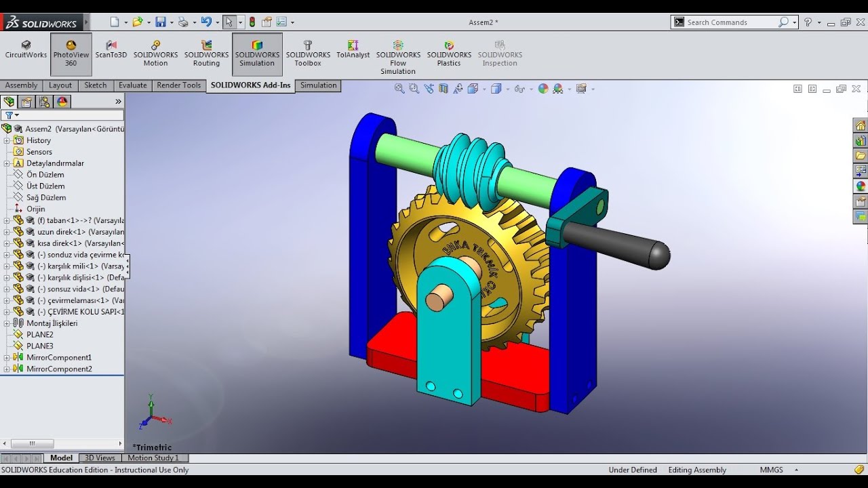Open the SOLIDWORKS Resources home pane
Viewport: 868px width, 488px height.
point(861,126)
